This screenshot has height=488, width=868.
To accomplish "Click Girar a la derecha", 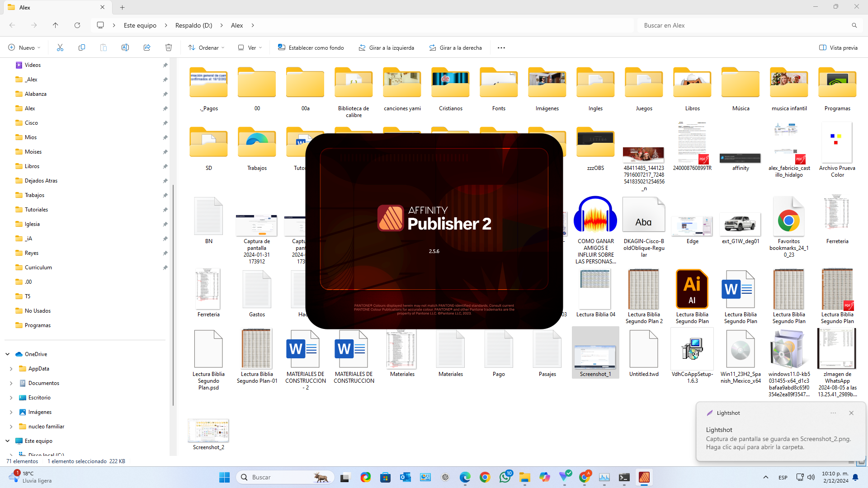I will [x=455, y=47].
